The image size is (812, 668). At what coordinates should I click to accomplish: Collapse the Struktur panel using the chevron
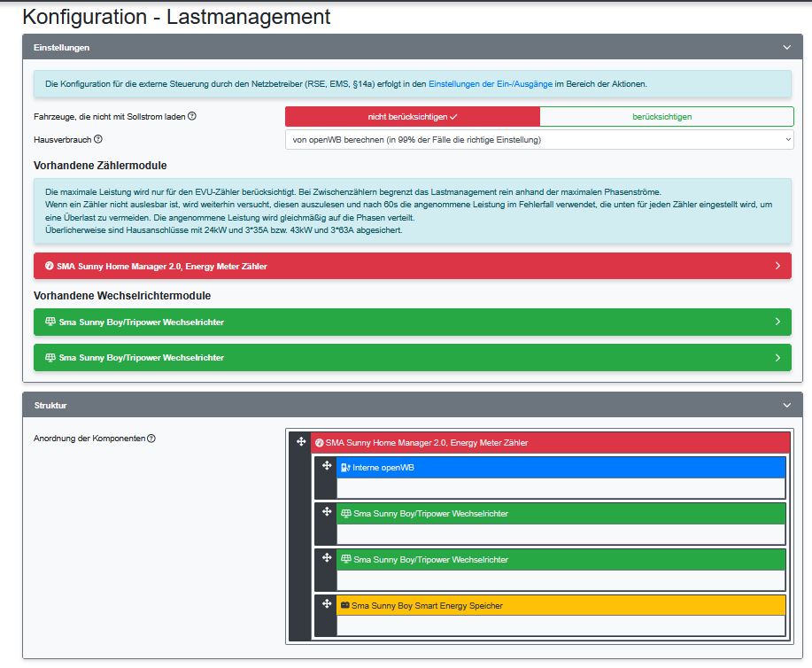click(x=785, y=404)
